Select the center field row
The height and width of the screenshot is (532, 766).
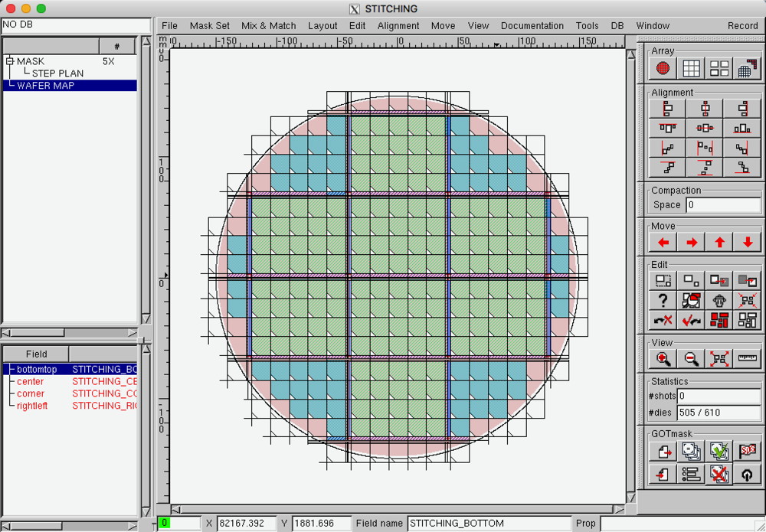31,381
